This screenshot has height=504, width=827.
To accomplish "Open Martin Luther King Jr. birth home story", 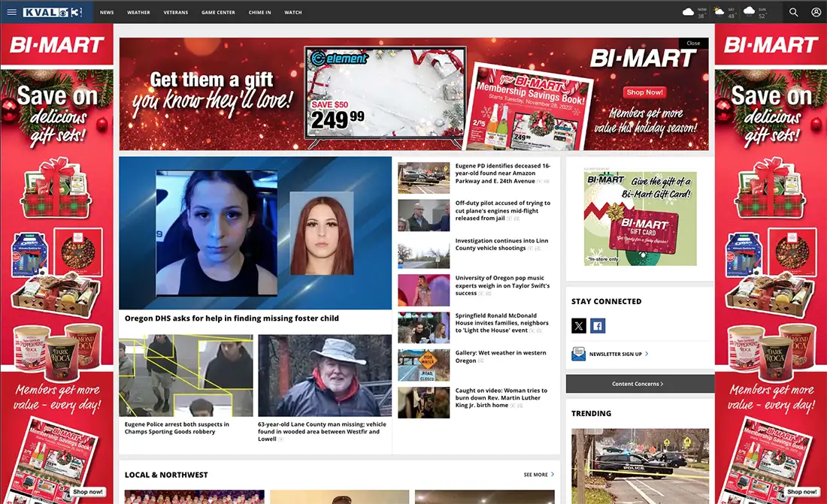I will (501, 397).
